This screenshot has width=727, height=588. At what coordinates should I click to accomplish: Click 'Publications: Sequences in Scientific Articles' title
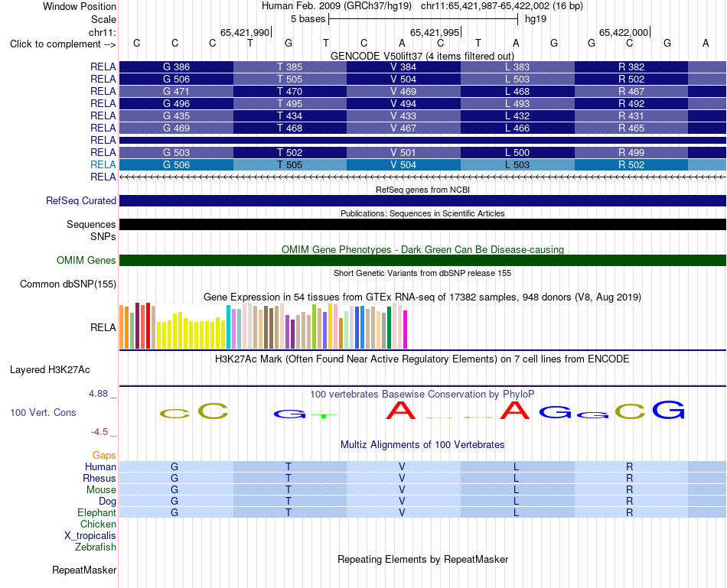(x=422, y=213)
